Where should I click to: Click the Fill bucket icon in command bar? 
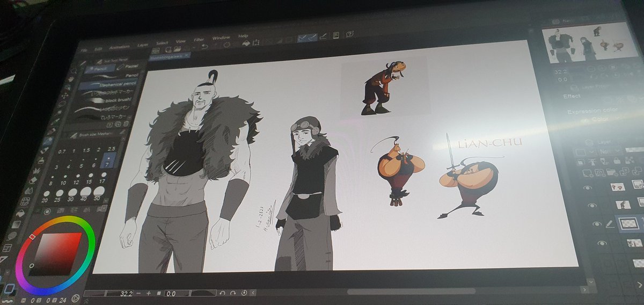246,44
